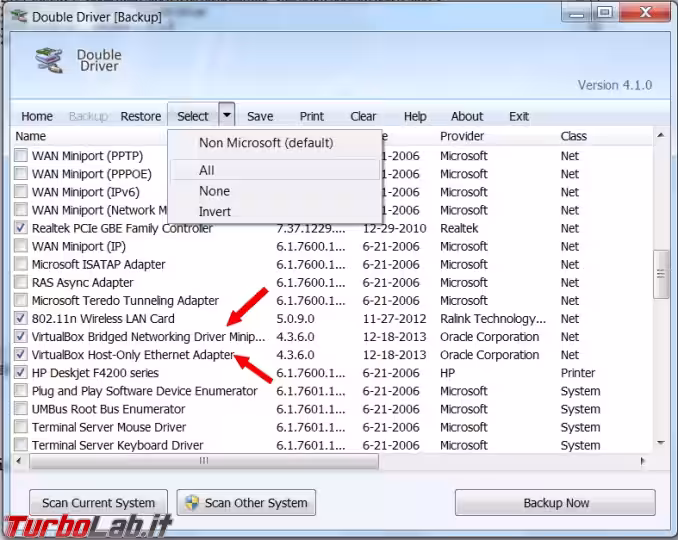
Task: Click Print in the toolbar
Action: [311, 116]
